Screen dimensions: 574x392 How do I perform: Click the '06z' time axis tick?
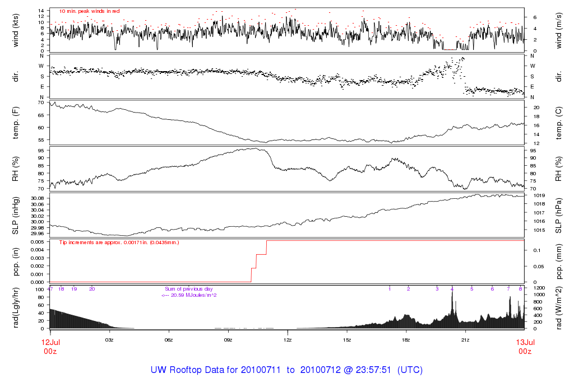[168, 340]
